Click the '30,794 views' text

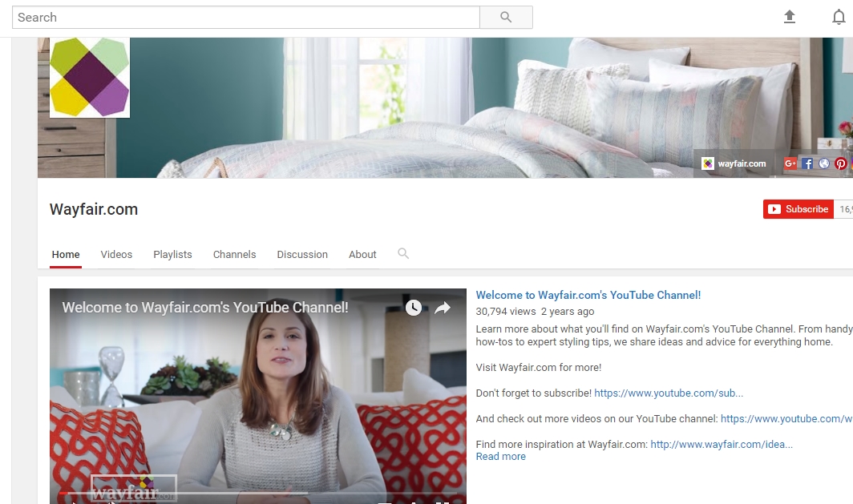point(506,312)
